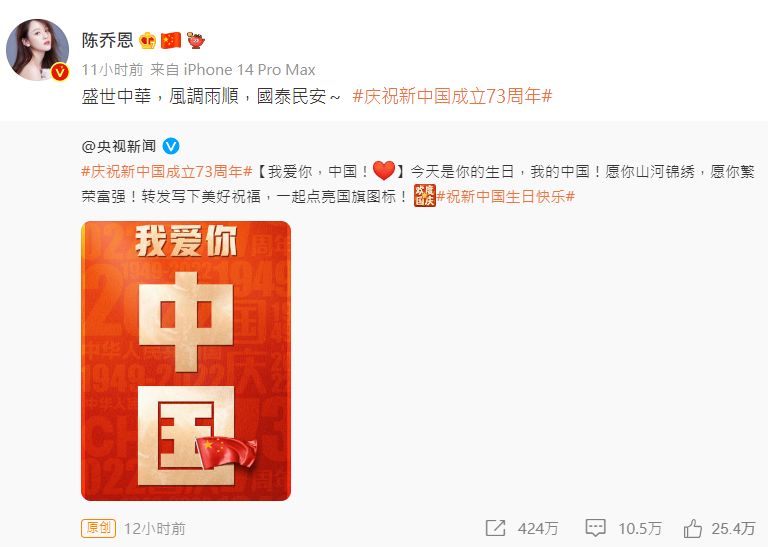Open the hashtag 庆祝新中国成立73周年 in the reposted text
The image size is (768, 547).
(x=167, y=171)
